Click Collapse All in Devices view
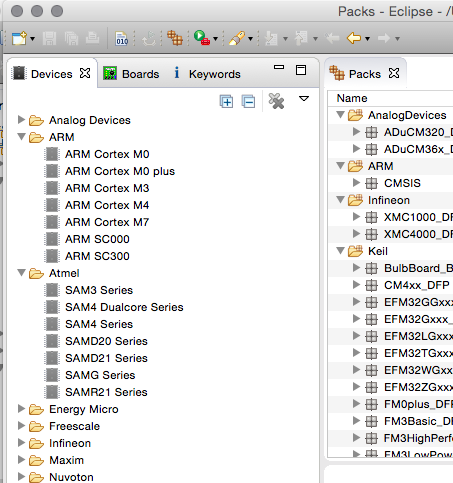 click(x=249, y=101)
